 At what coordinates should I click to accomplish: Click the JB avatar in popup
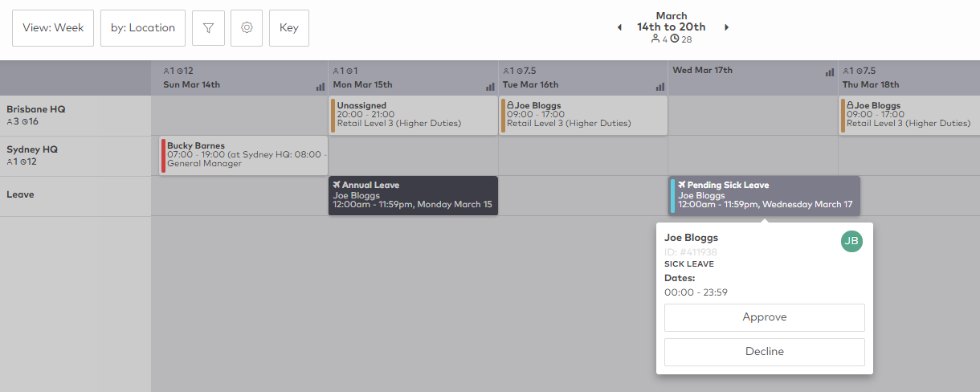851,241
